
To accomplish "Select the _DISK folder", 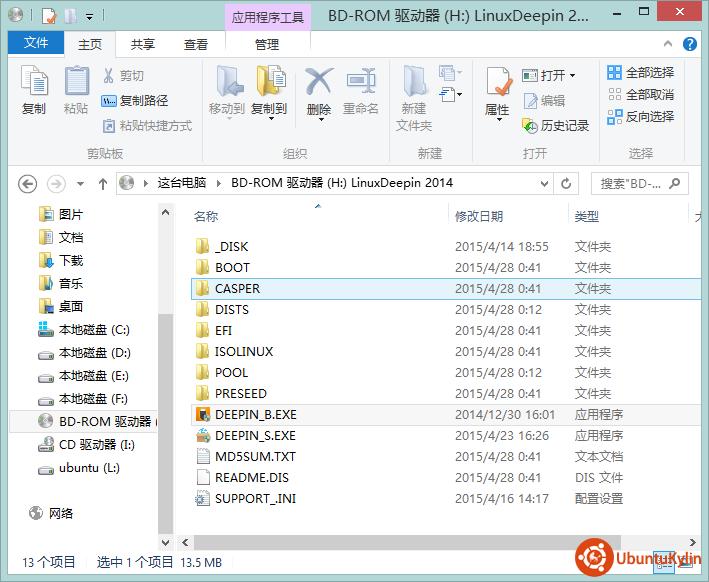I will pos(445,246).
